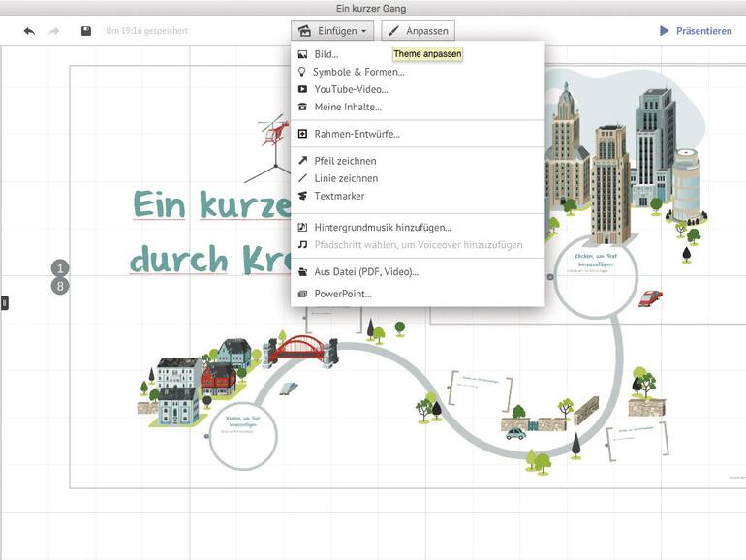The height and width of the screenshot is (560, 746).
Task: Select the circle frame near the houses
Action: (243, 435)
